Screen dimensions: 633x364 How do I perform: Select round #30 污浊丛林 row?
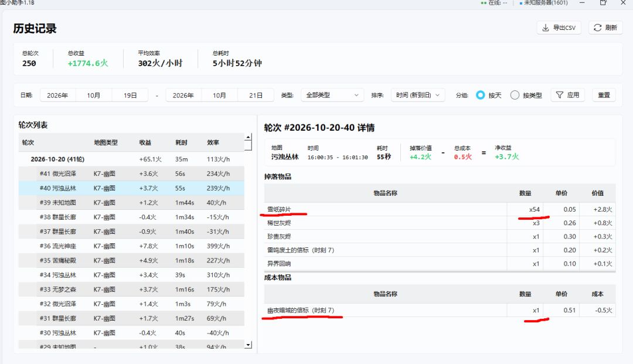tap(131, 333)
